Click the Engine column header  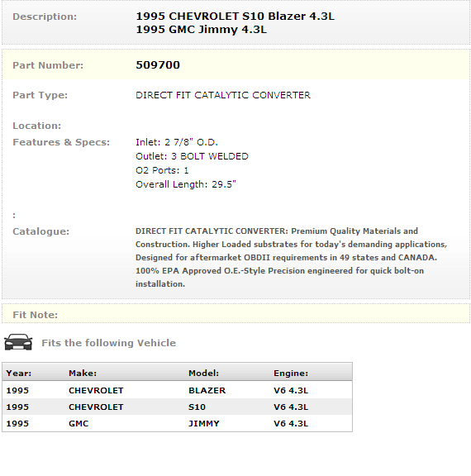tap(291, 373)
